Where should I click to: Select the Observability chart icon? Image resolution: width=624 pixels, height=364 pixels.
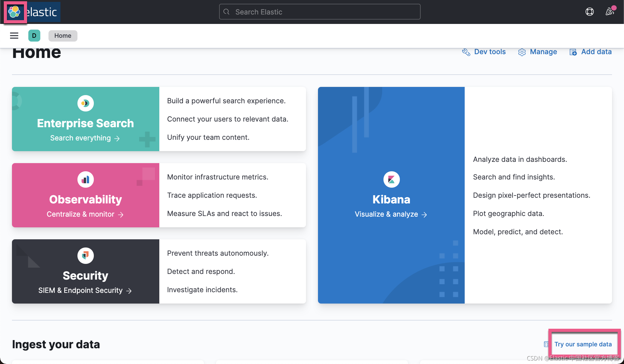tap(85, 179)
